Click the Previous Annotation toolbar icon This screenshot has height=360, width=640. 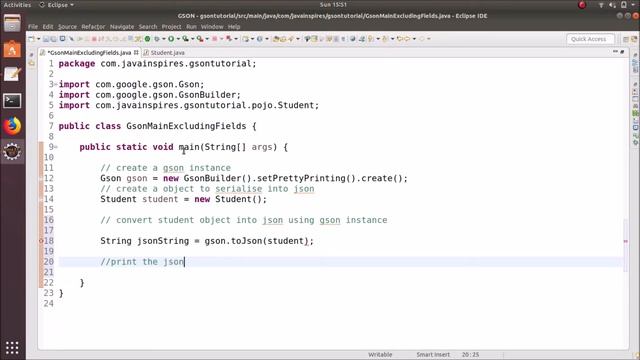point(385,39)
